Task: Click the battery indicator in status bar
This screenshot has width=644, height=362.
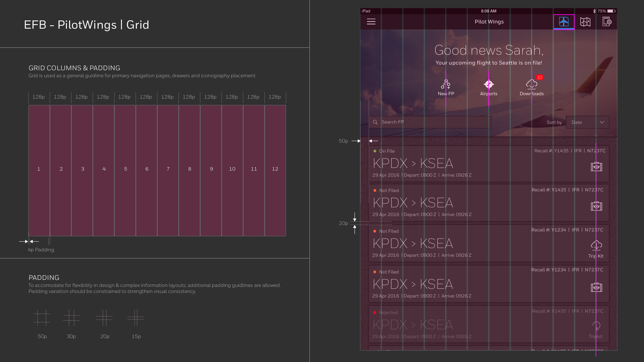Action: point(611,11)
